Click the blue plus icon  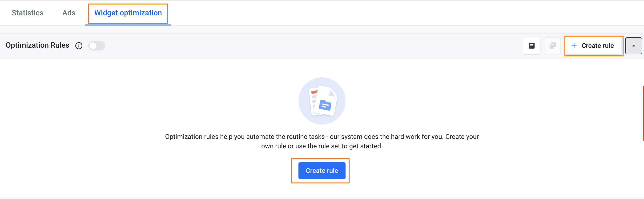[574, 46]
